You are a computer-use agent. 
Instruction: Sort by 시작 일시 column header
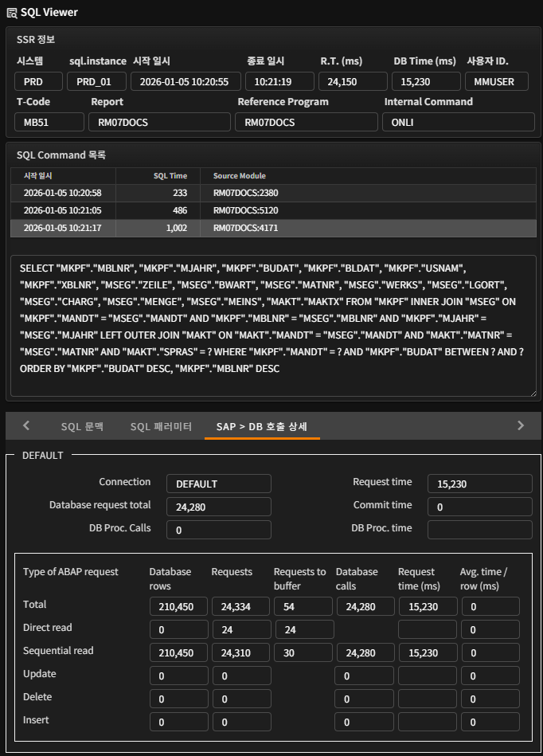63,176
